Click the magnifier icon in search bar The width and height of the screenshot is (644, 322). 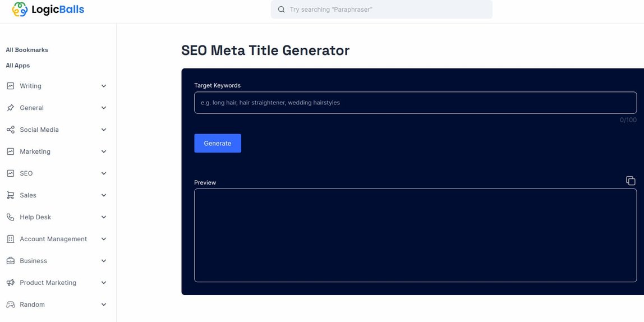point(282,10)
